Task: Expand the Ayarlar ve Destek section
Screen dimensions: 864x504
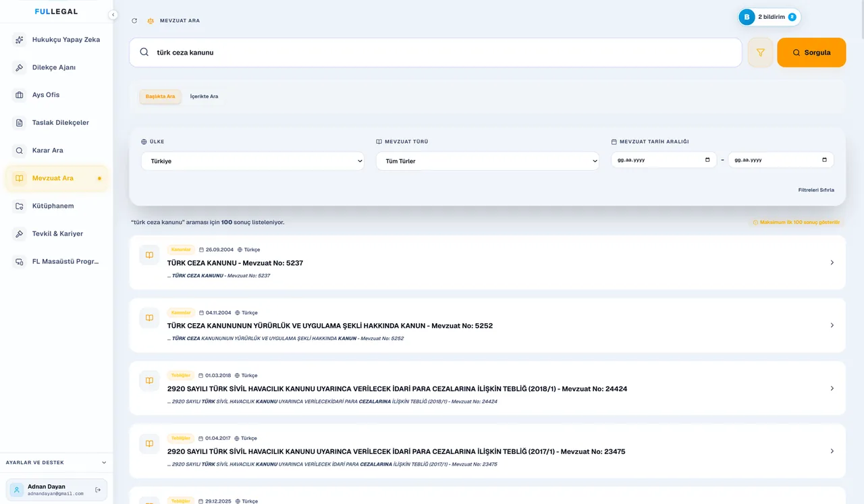Action: (56, 463)
